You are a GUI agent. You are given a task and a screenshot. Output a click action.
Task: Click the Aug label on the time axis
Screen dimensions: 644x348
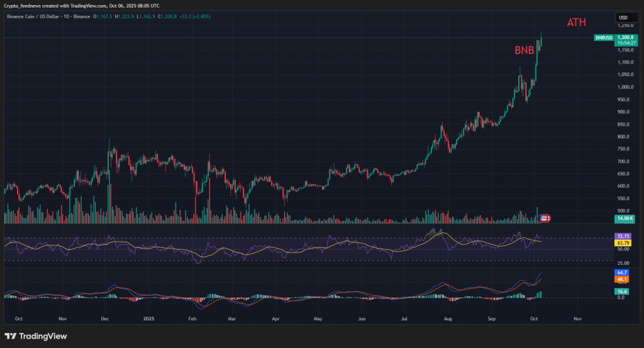click(x=447, y=319)
